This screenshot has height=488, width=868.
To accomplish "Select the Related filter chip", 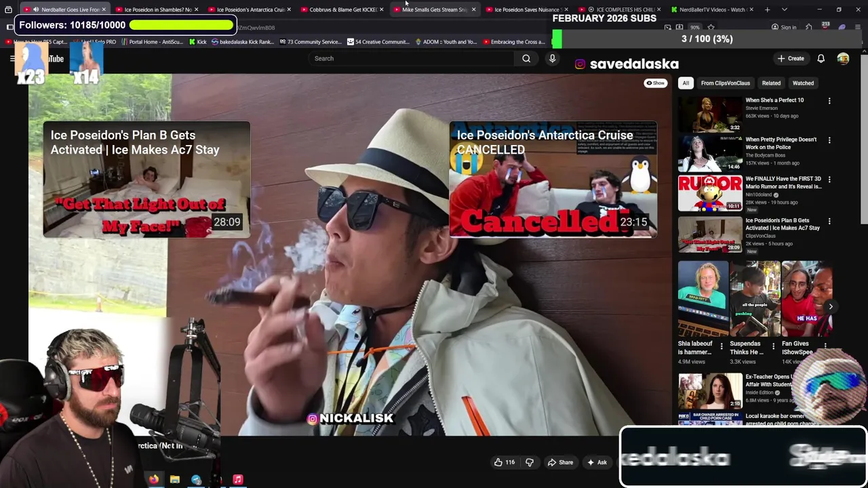I will coord(771,83).
